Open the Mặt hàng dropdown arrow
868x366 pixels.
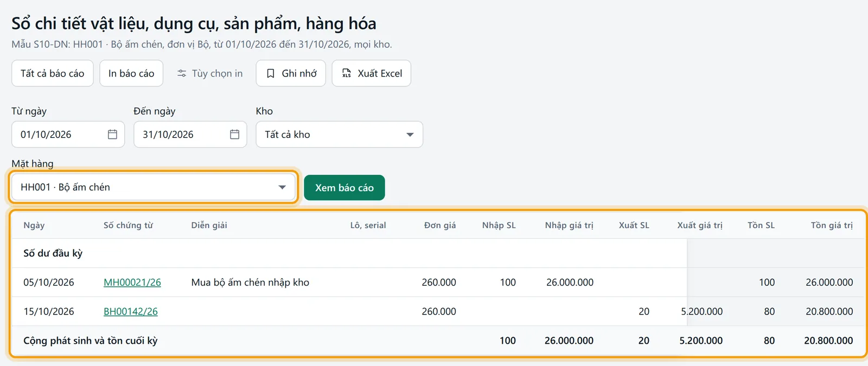click(x=282, y=187)
